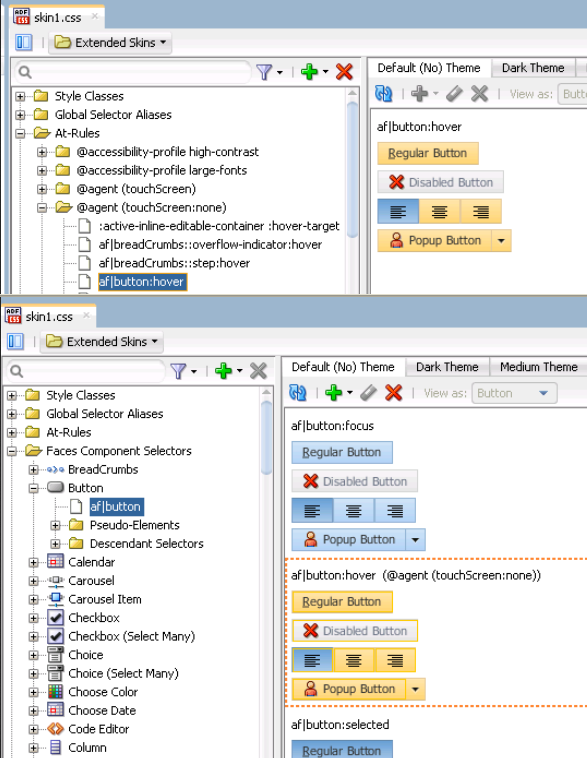
Task: Collapse At-Rules node in upper tree
Action: [20, 133]
